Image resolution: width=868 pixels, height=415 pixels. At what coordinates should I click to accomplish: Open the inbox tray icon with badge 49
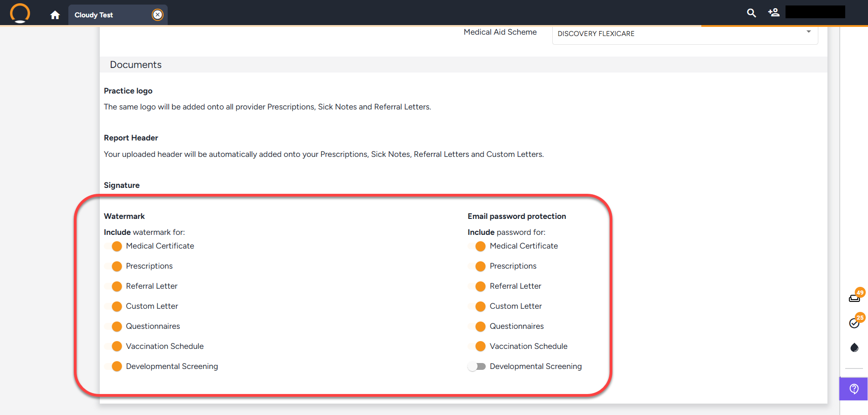point(854,298)
